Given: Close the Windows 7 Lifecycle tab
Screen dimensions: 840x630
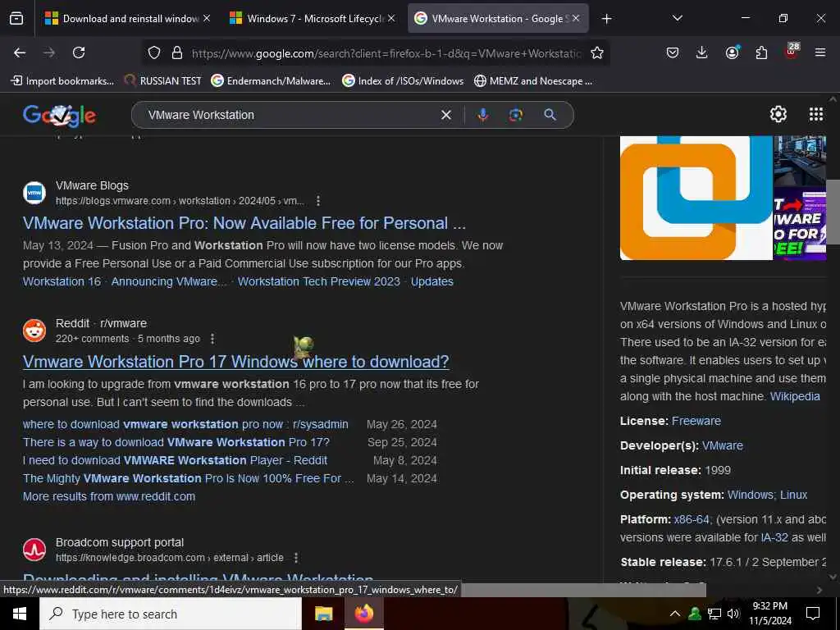Looking at the screenshot, I should click(x=391, y=18).
